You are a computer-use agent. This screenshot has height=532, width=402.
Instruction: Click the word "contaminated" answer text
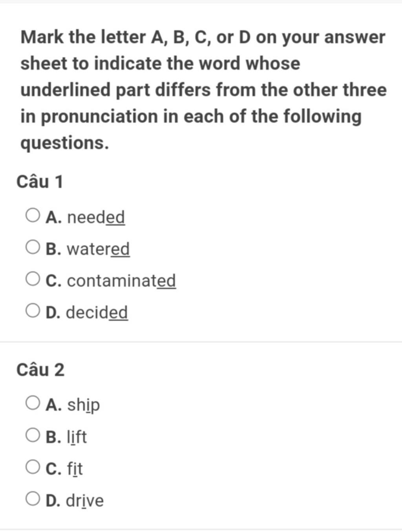click(121, 281)
